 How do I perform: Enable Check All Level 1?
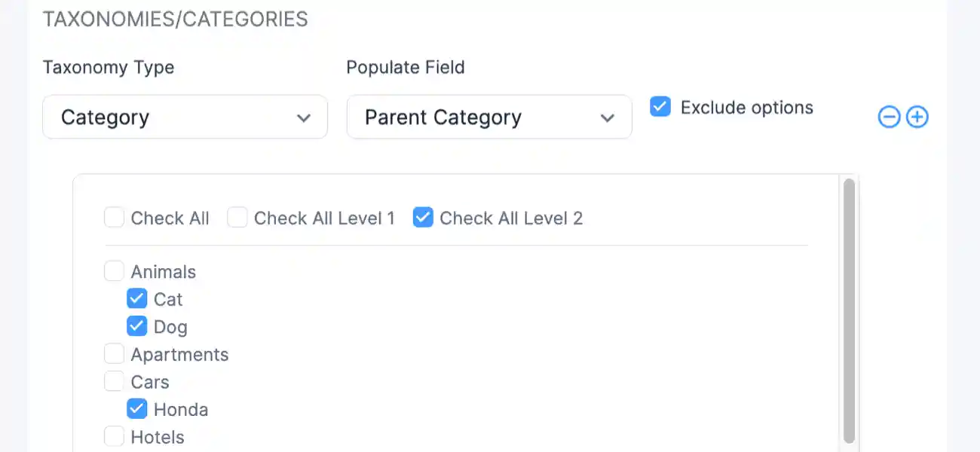point(237,217)
